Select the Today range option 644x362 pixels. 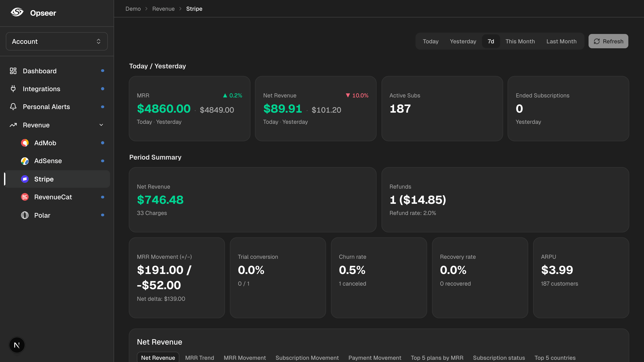[430, 41]
